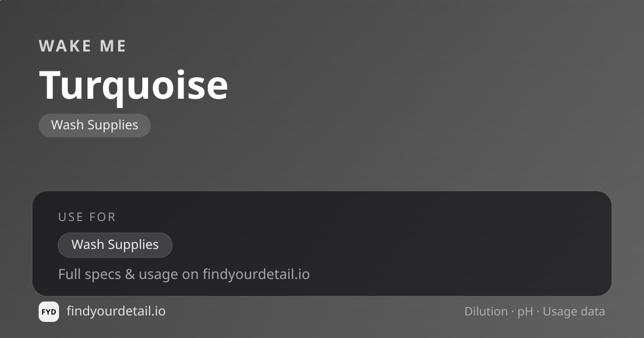The width and height of the screenshot is (644, 338).
Task: Select the Wash Supplies pill under Turquoise
Action: [94, 125]
